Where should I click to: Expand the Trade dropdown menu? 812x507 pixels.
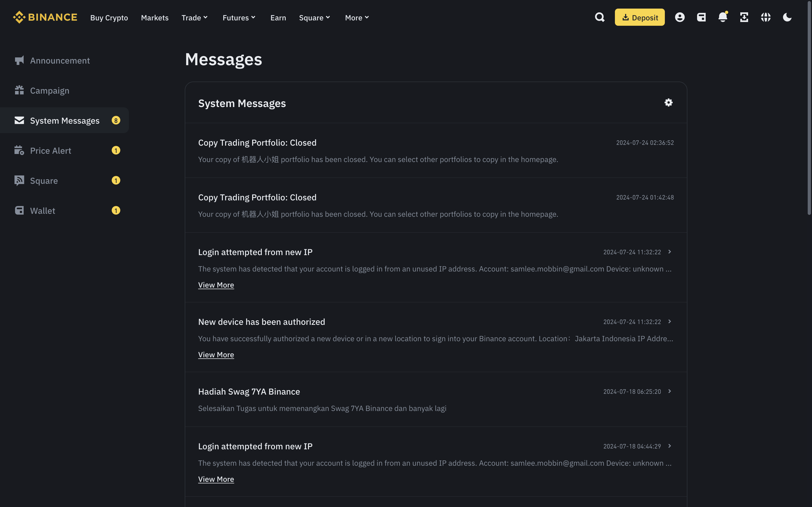point(194,18)
